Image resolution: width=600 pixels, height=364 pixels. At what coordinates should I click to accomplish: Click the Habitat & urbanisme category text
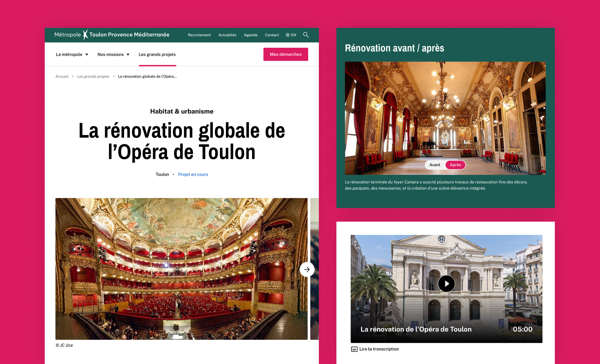(x=182, y=111)
